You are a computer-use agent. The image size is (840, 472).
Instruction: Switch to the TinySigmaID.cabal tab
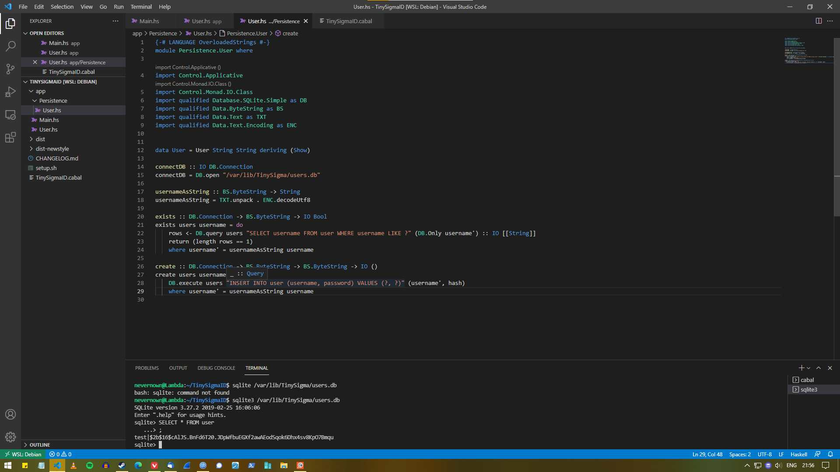point(349,21)
